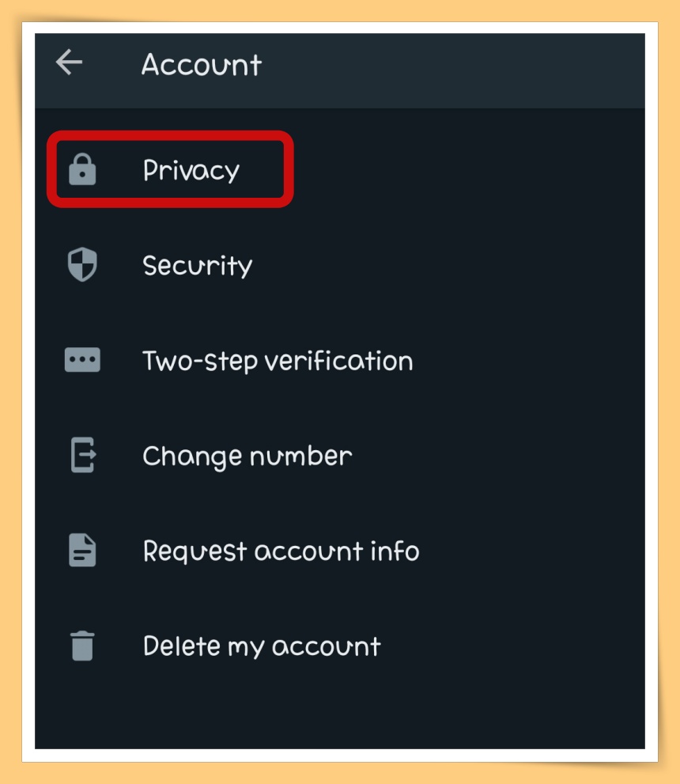This screenshot has height=784, width=680.
Task: Select Delete my account
Action: tap(340, 646)
